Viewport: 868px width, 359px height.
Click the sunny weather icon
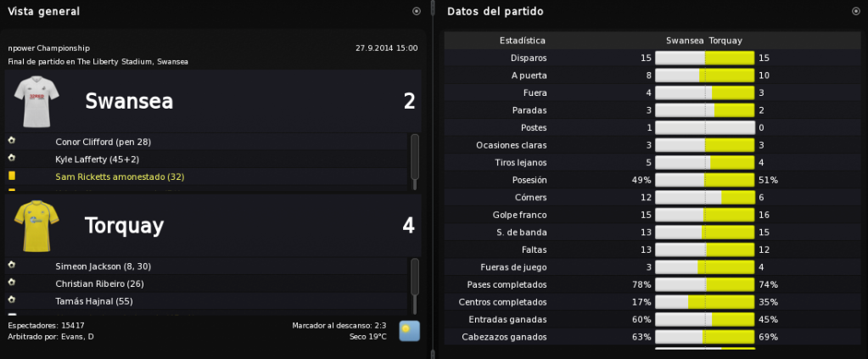coord(409,331)
